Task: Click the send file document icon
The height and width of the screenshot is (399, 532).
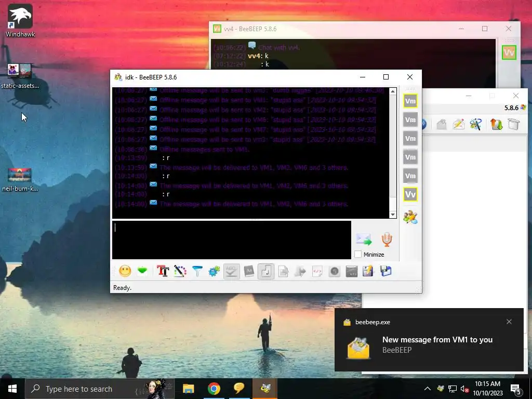Action: [283, 271]
